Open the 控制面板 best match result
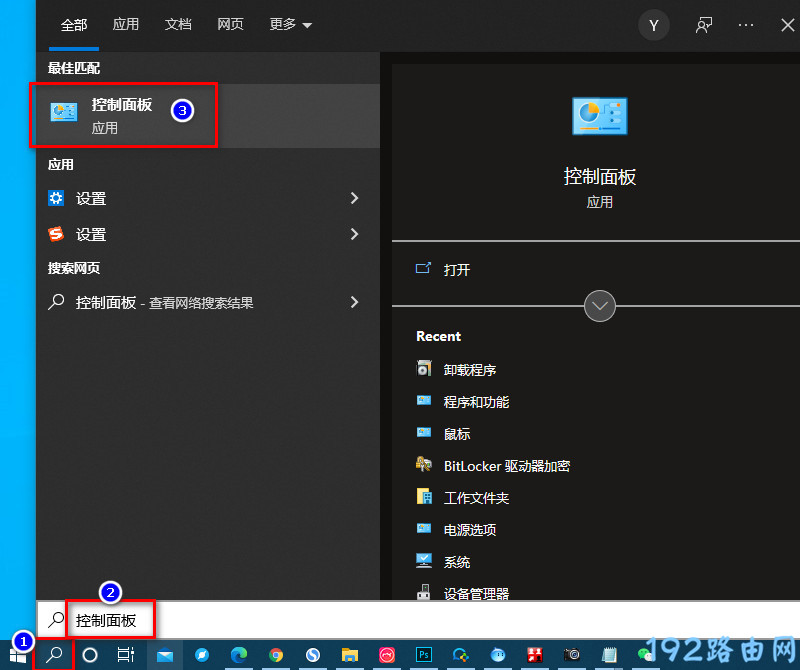Viewport: 800px width, 670px height. tap(122, 115)
